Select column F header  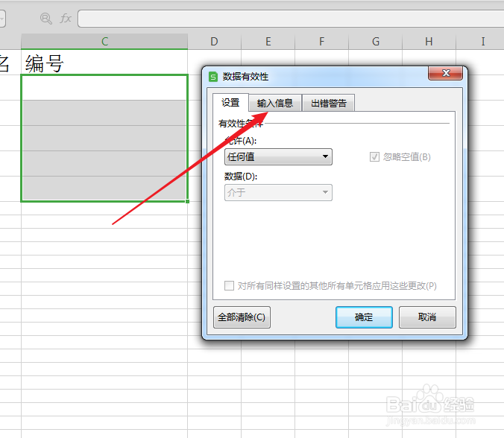coord(322,42)
